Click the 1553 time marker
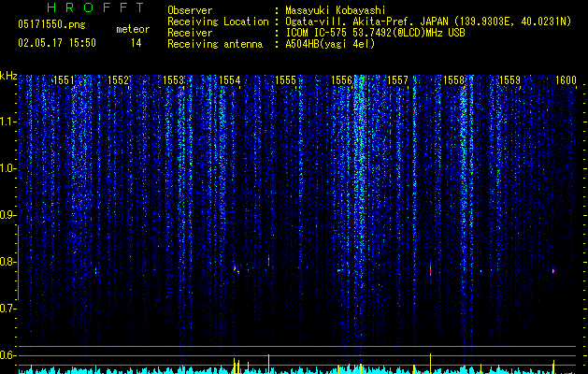The width and height of the screenshot is (588, 374). tap(174, 80)
